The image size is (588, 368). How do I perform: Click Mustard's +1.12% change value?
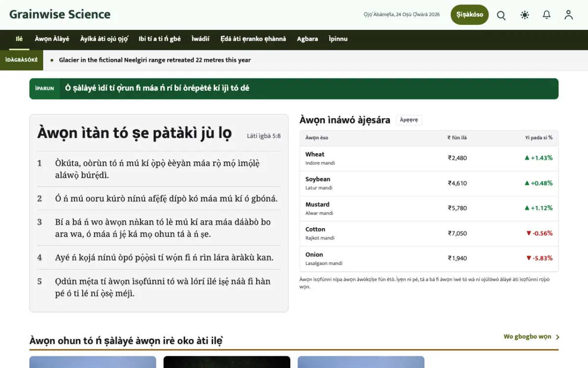539,208
